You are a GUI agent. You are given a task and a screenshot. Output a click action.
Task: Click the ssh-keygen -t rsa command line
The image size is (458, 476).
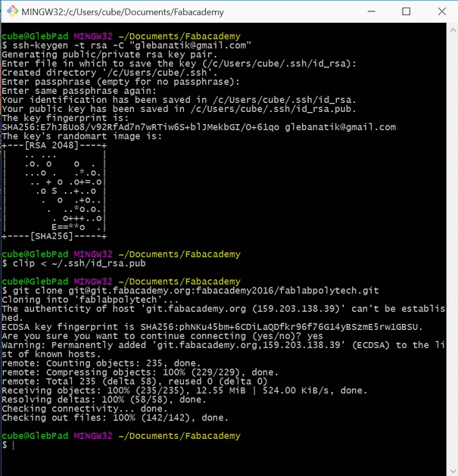126,45
